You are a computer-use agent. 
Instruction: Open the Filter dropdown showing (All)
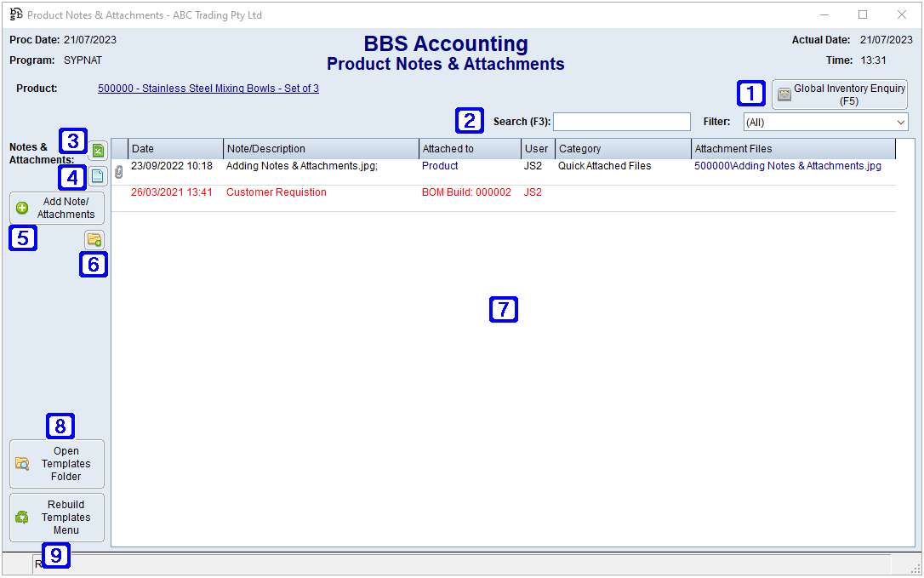pos(825,123)
